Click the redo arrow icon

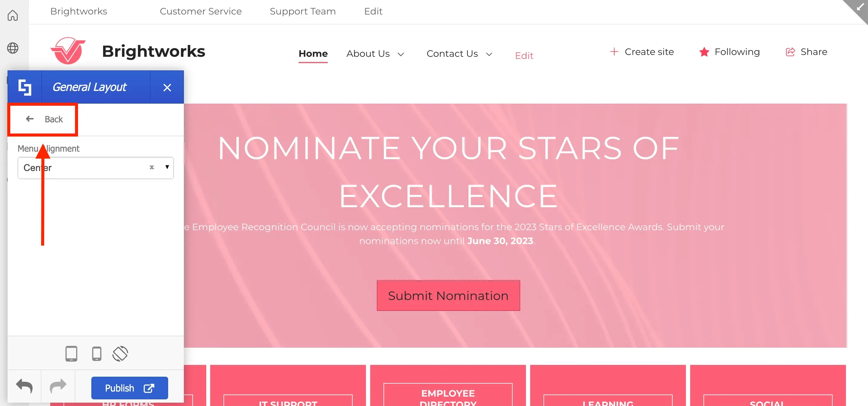tap(58, 386)
